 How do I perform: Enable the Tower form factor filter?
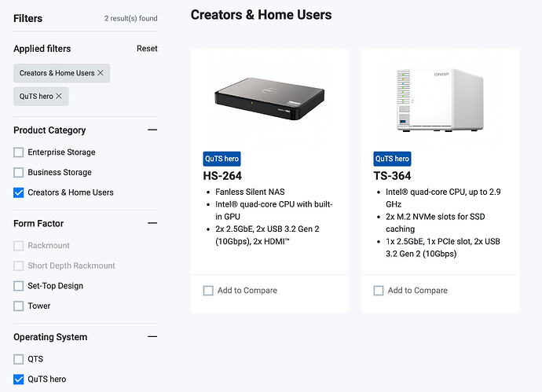click(x=19, y=306)
